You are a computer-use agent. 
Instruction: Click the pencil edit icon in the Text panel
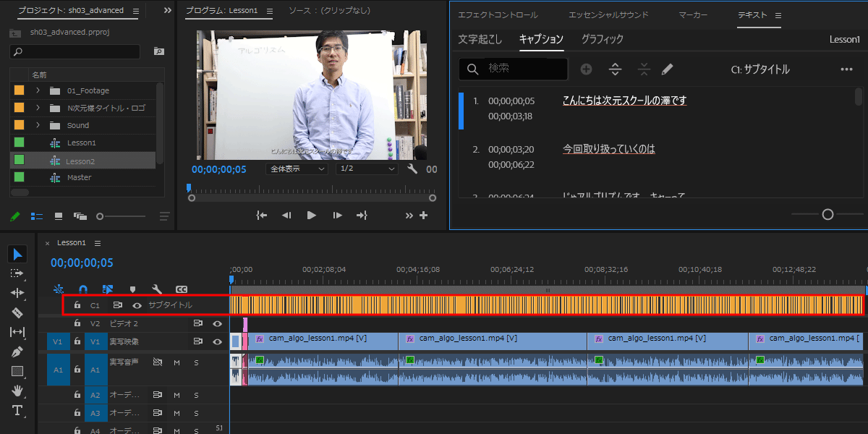click(667, 69)
